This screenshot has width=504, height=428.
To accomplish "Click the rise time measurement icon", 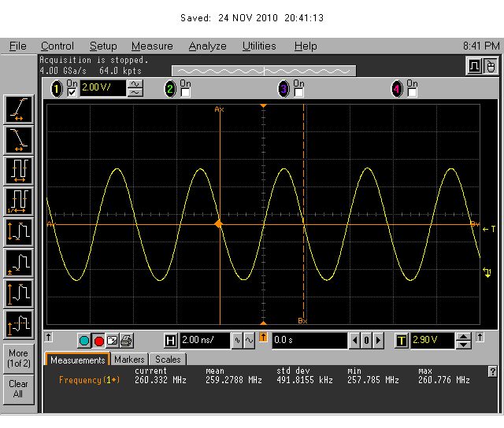I will pyautogui.click(x=19, y=109).
